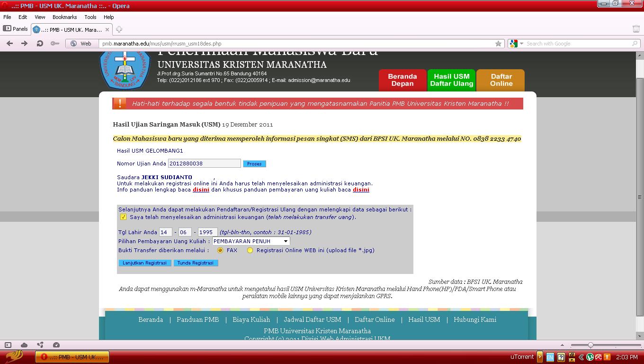This screenshot has height=364, width=644.
Task: Click the address bar URL
Action: (162, 44)
